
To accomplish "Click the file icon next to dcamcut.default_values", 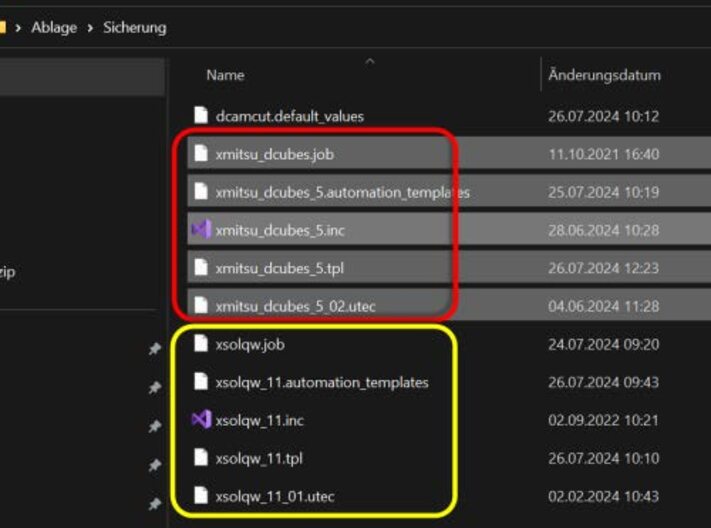I will pos(201,116).
